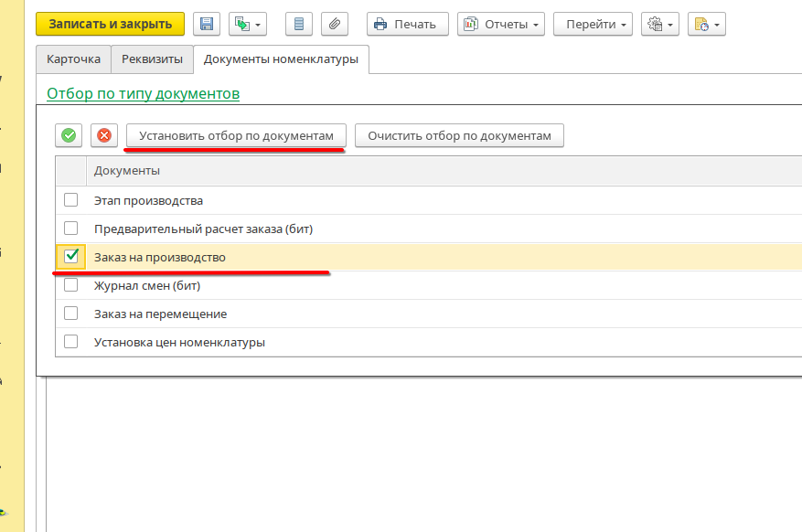Check all documents with the green checkmark icon
This screenshot has height=532, width=802.
tap(69, 136)
